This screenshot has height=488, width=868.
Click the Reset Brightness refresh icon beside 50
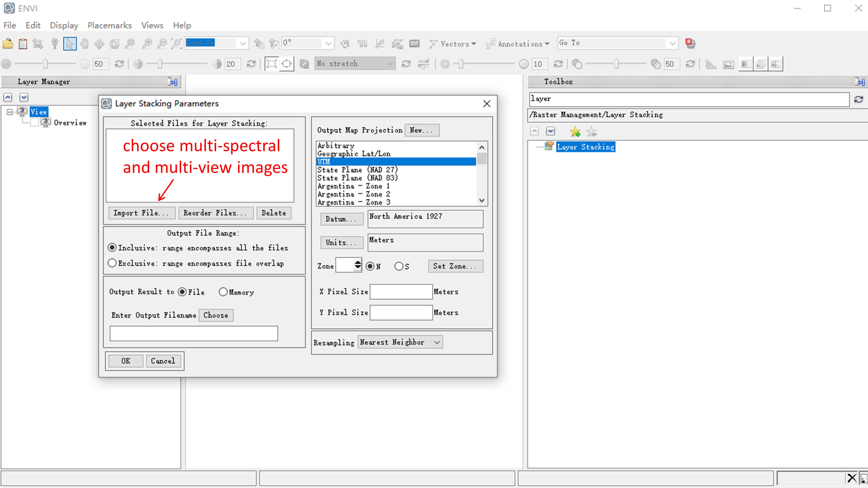(119, 64)
